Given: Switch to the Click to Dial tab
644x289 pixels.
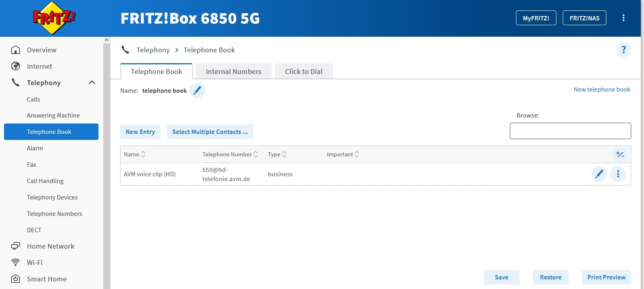Looking at the screenshot, I should (x=304, y=72).
